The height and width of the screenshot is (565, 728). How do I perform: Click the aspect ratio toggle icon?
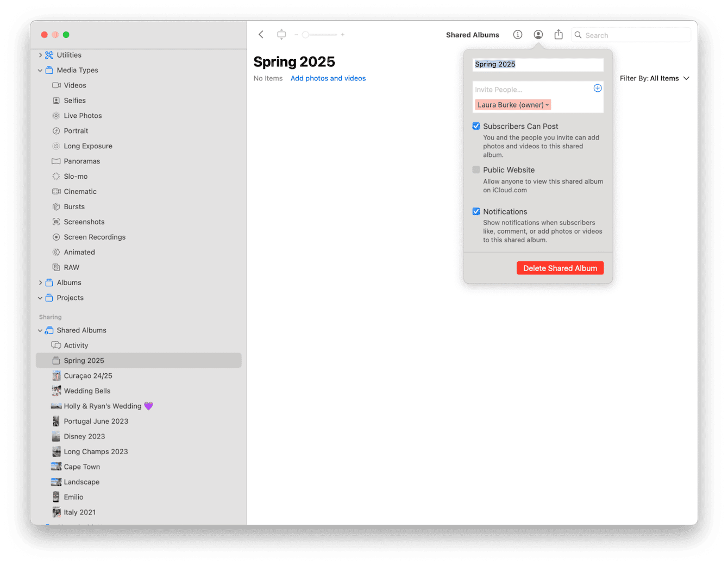point(281,35)
